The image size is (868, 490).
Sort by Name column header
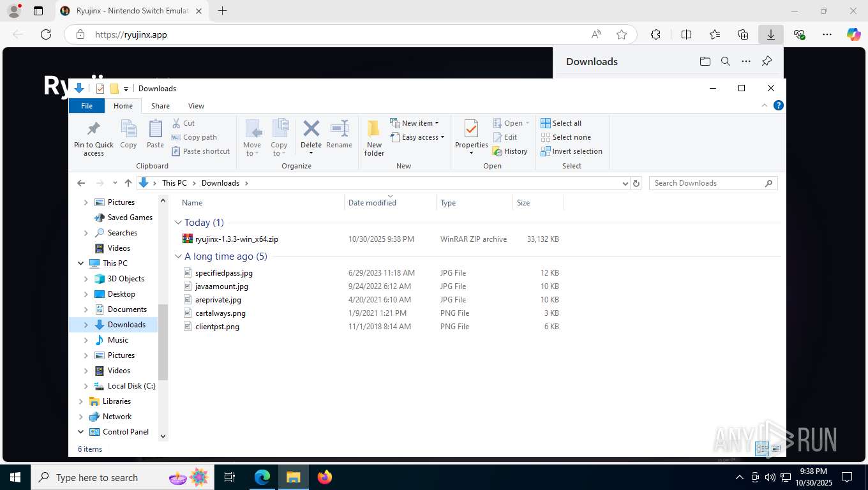coord(260,202)
